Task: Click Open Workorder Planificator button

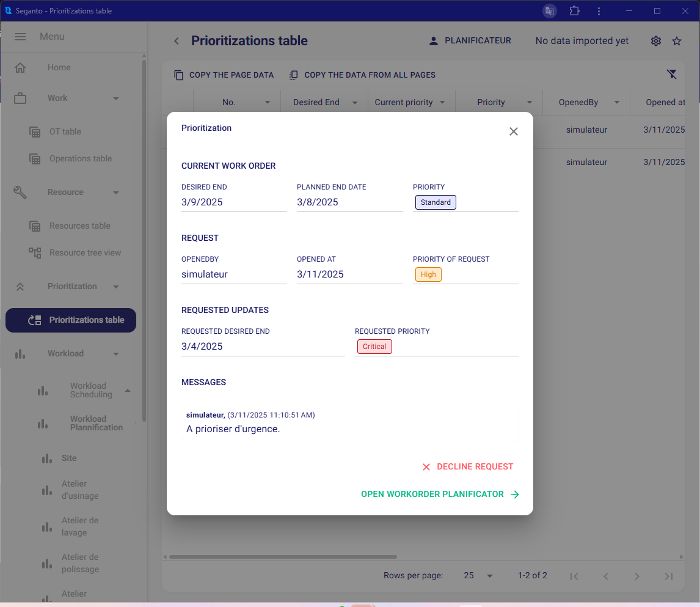Action: 440,494
